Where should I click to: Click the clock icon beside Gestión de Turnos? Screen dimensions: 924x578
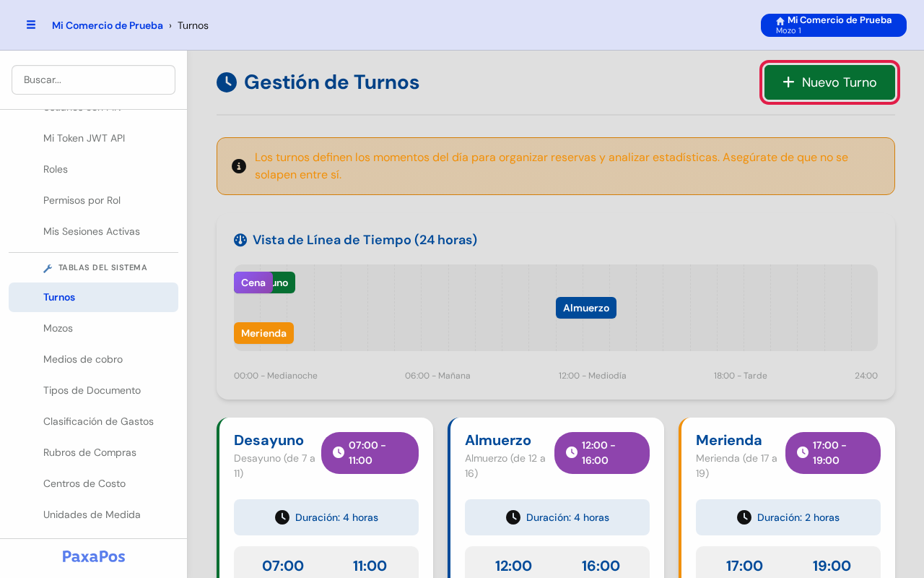click(227, 82)
